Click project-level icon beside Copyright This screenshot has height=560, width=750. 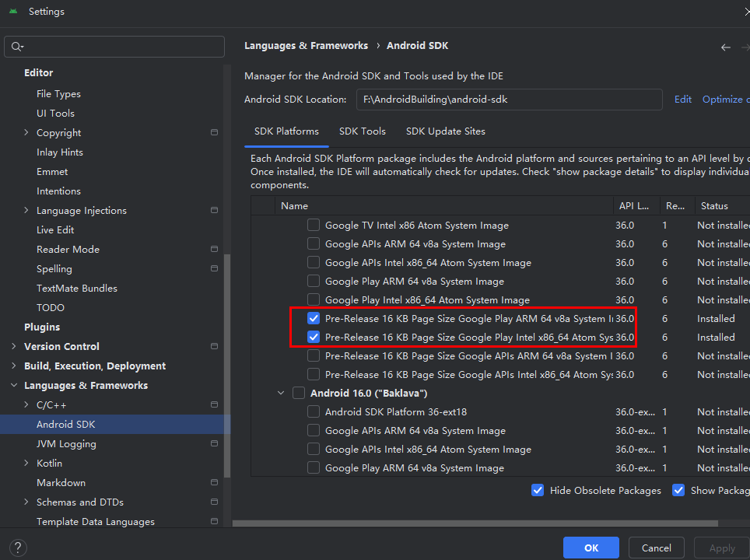pos(214,133)
